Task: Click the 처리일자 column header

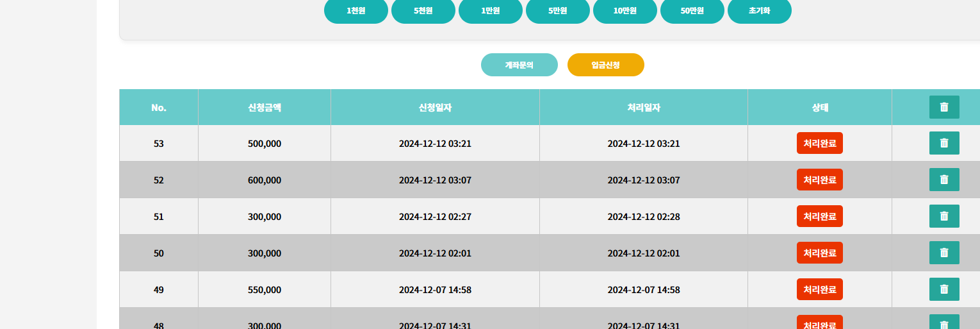Action: 644,107
